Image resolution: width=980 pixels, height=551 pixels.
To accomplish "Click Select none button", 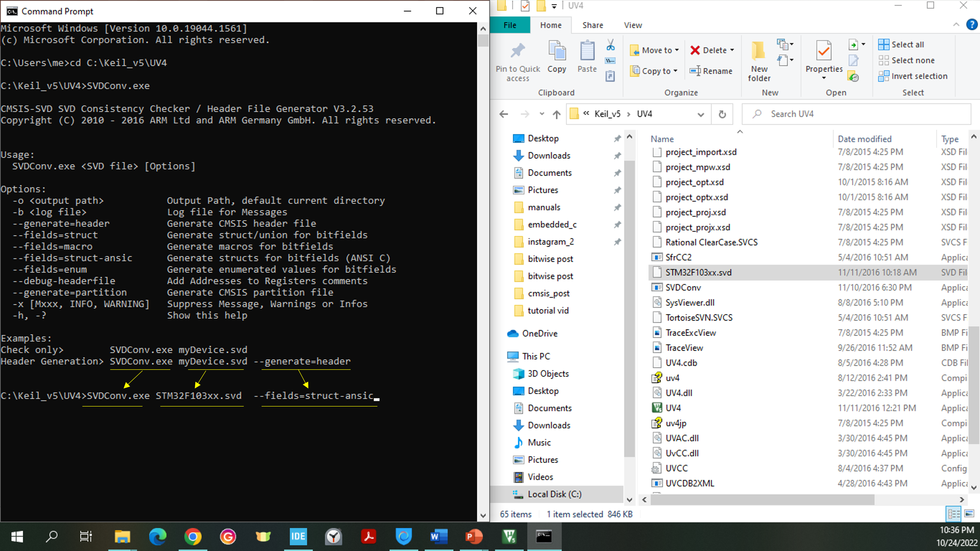I will coord(907,60).
